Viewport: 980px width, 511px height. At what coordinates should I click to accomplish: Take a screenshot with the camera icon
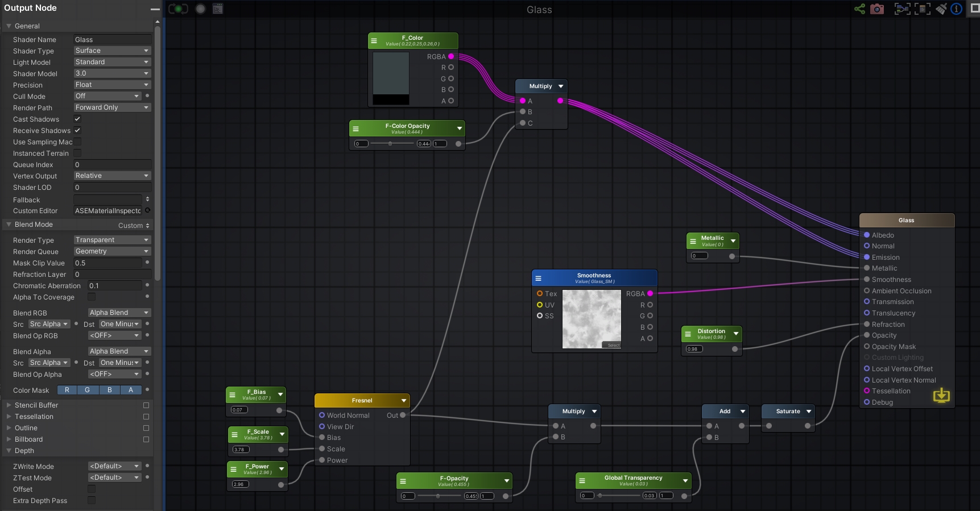coord(877,9)
